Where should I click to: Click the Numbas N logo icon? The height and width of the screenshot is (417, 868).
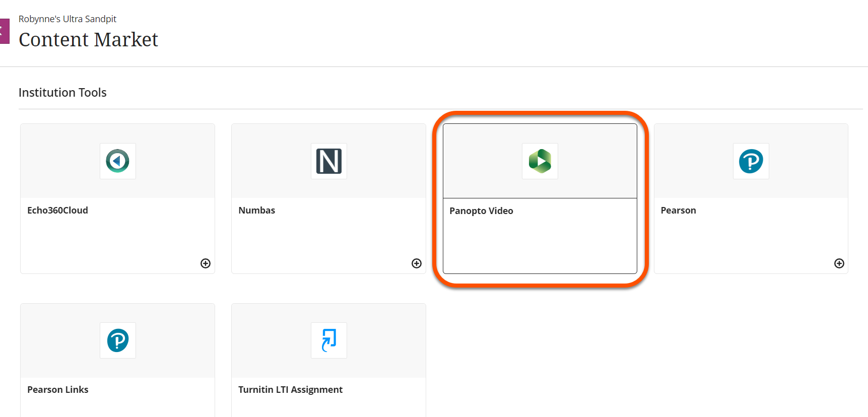click(329, 161)
